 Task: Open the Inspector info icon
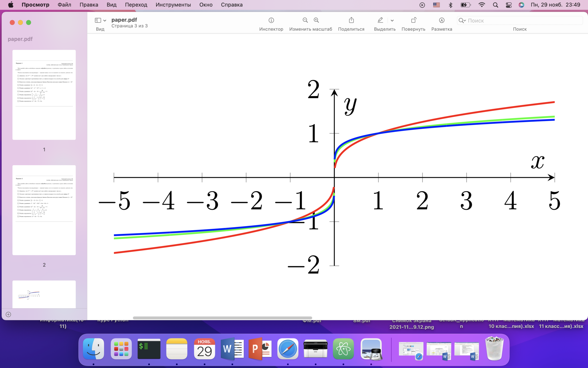pos(271,20)
